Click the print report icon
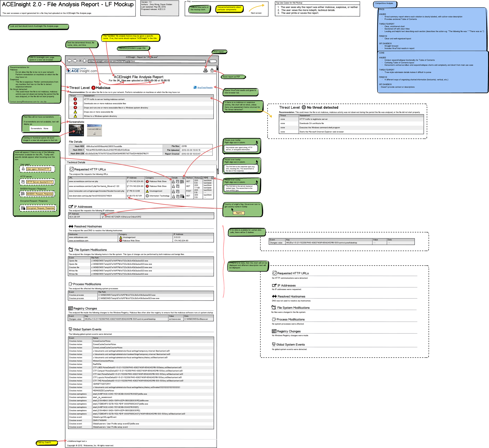489x448 pixels. point(206,71)
